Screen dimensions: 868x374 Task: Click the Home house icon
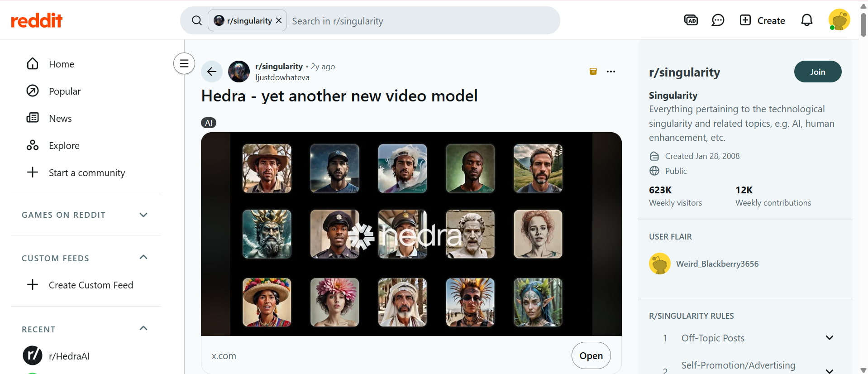point(33,64)
